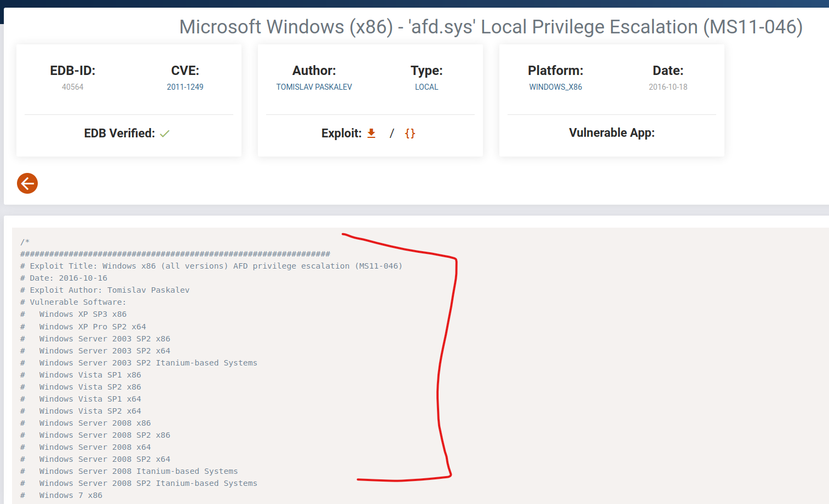829x504 pixels.
Task: Click the exploit page title heading
Action: [491, 27]
